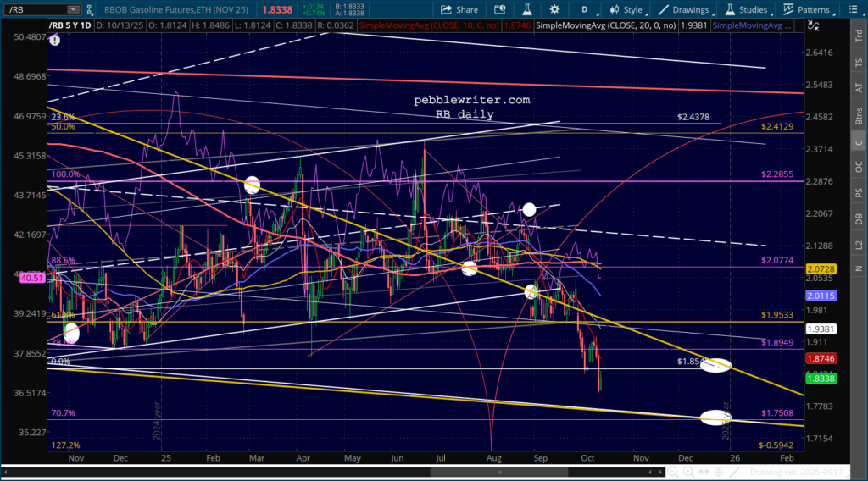Click the zoom out magnifier icon
This screenshot has width=868, height=481.
pyautogui.click(x=672, y=473)
